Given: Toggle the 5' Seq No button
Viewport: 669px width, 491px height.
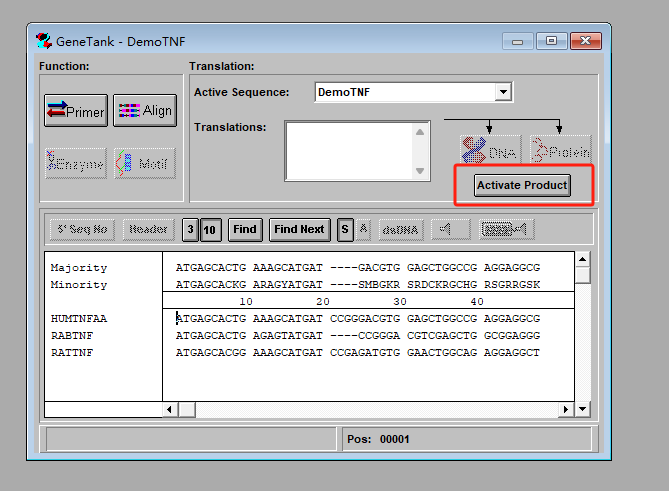Looking at the screenshot, I should 82,230.
